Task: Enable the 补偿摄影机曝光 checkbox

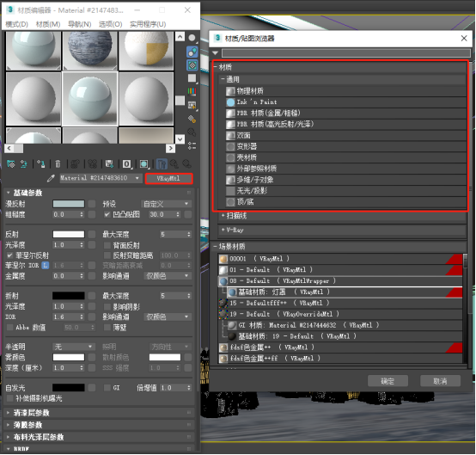Action: (9, 398)
